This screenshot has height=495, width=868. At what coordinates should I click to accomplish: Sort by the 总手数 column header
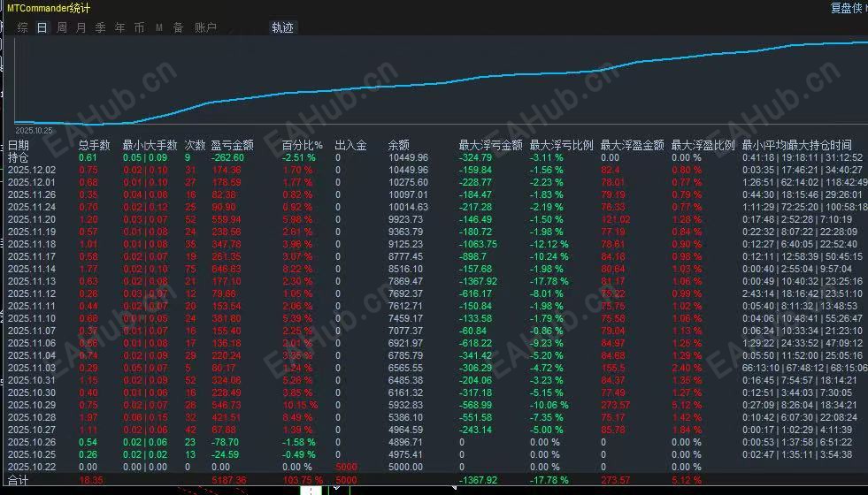tap(94, 145)
